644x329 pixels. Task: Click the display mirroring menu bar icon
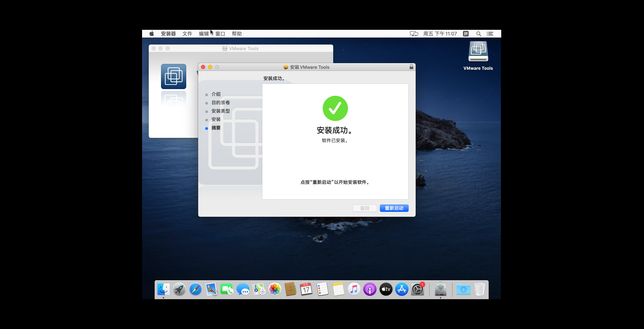[414, 34]
